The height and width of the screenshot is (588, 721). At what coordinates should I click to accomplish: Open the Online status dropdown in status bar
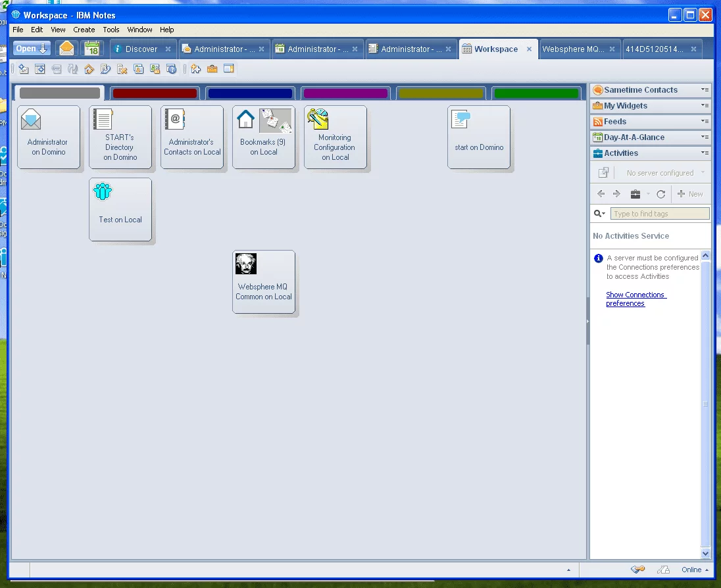[x=695, y=570]
